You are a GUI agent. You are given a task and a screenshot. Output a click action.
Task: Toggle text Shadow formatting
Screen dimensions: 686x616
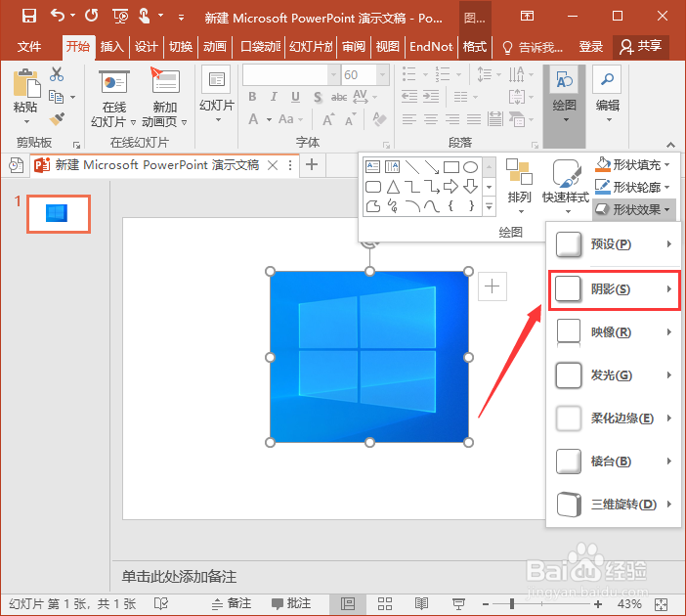318,97
